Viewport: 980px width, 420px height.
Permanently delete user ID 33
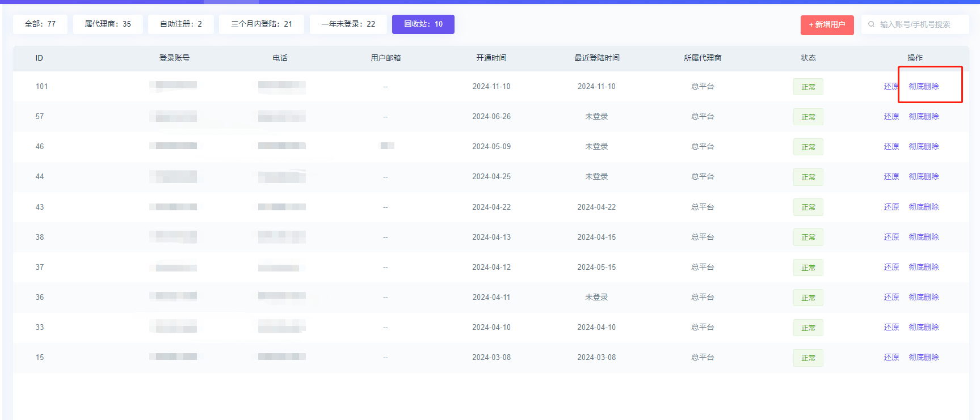[923, 327]
